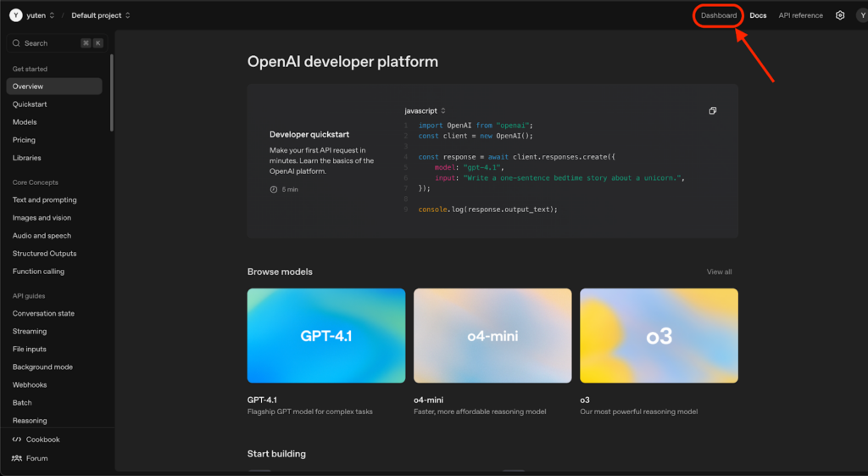868x476 pixels.
Task: Click View all models link
Action: pos(719,272)
